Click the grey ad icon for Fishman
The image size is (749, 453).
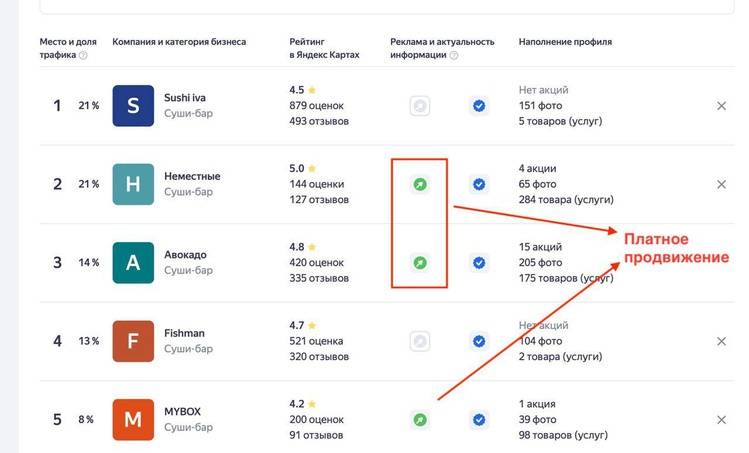(x=420, y=341)
